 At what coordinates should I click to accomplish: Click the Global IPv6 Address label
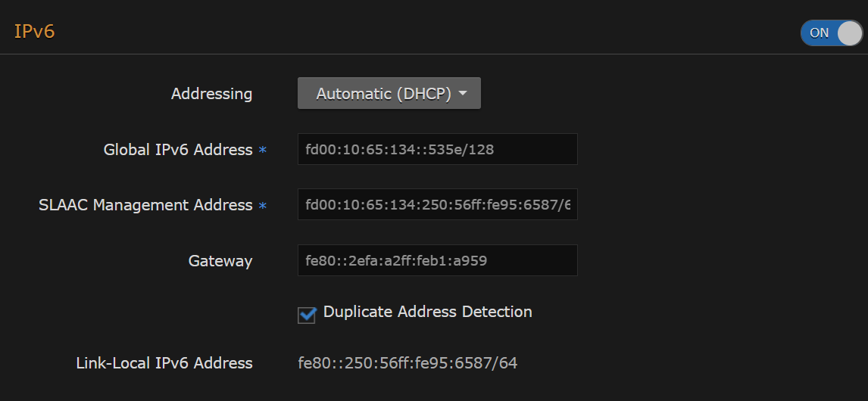[x=177, y=150]
